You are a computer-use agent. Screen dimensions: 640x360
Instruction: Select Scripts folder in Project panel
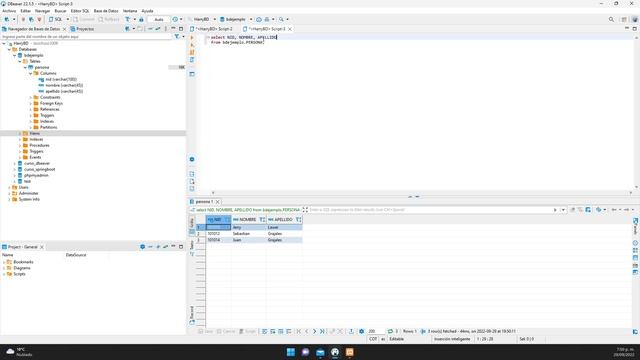[19, 274]
